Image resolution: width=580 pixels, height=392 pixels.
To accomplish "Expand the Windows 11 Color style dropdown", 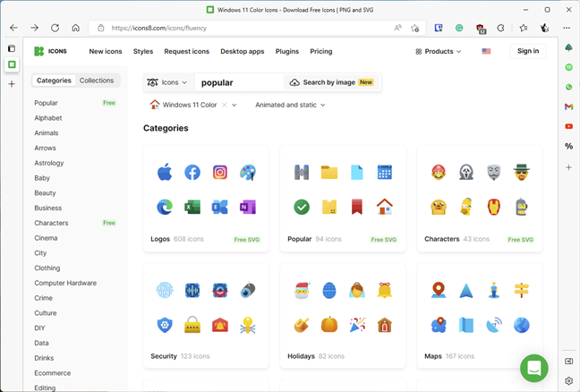I will 235,105.
